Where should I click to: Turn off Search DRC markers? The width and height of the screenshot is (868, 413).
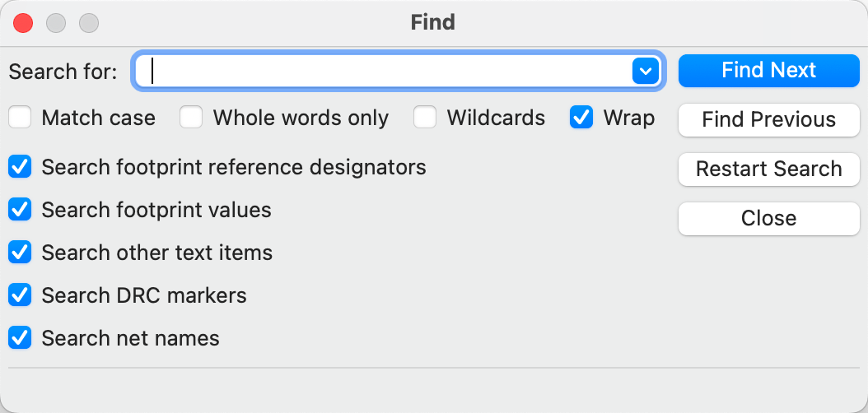[x=21, y=295]
